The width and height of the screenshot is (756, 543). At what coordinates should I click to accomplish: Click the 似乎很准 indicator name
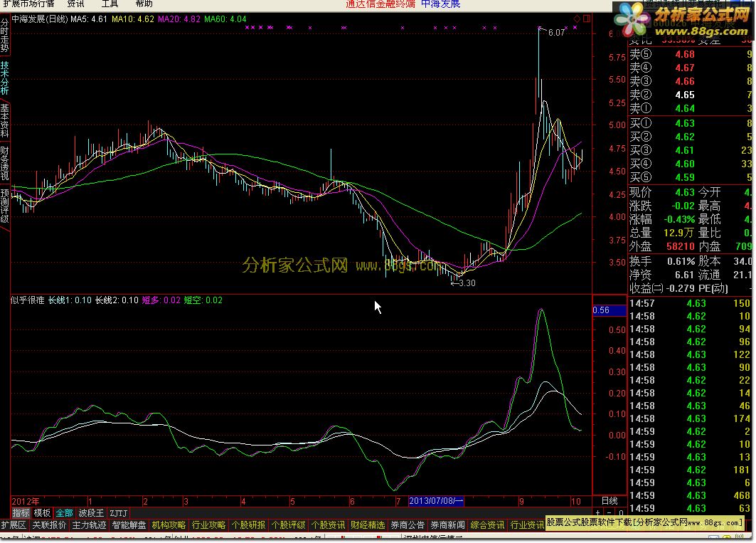28,300
